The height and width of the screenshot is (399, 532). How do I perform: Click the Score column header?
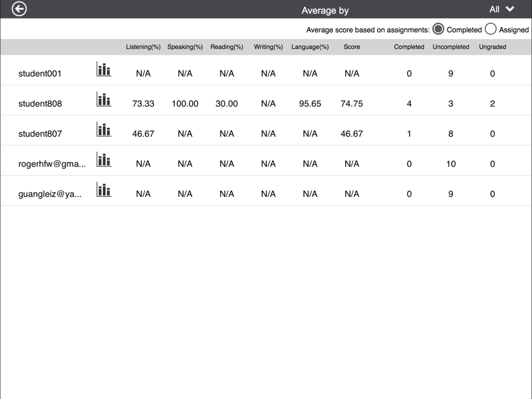click(352, 47)
